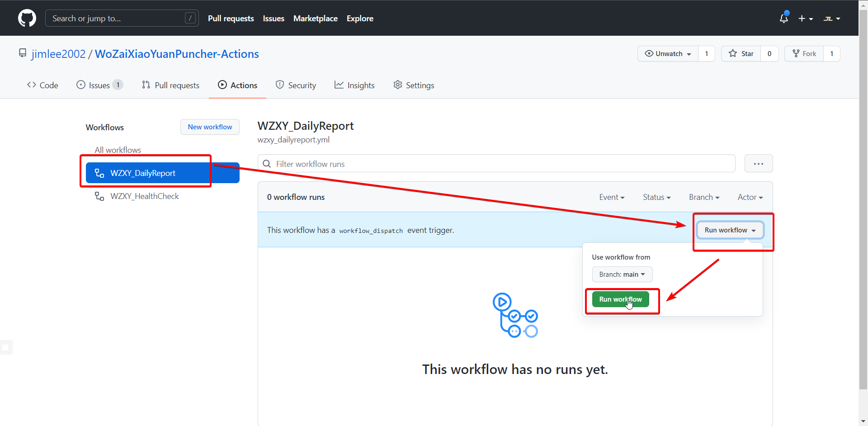Fork the repository
This screenshot has height=426, width=868.
point(804,54)
